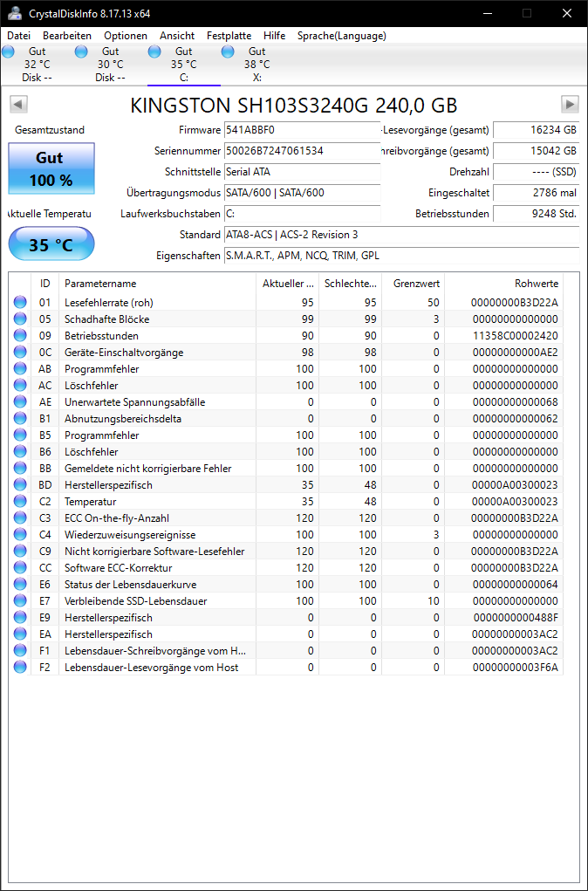Select the Verbleibende SSD-Lebensdauer parameter name

coord(136,600)
